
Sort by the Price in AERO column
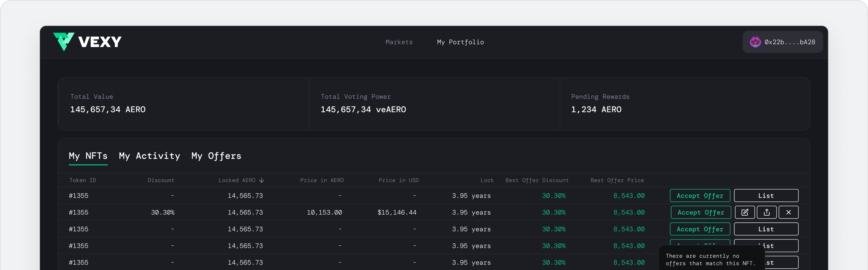(x=322, y=180)
